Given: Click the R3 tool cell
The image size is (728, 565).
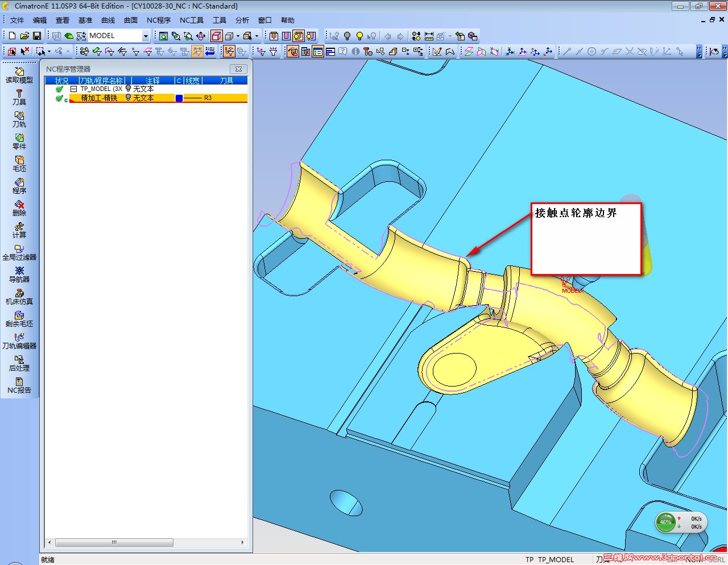Looking at the screenshot, I should click(208, 98).
